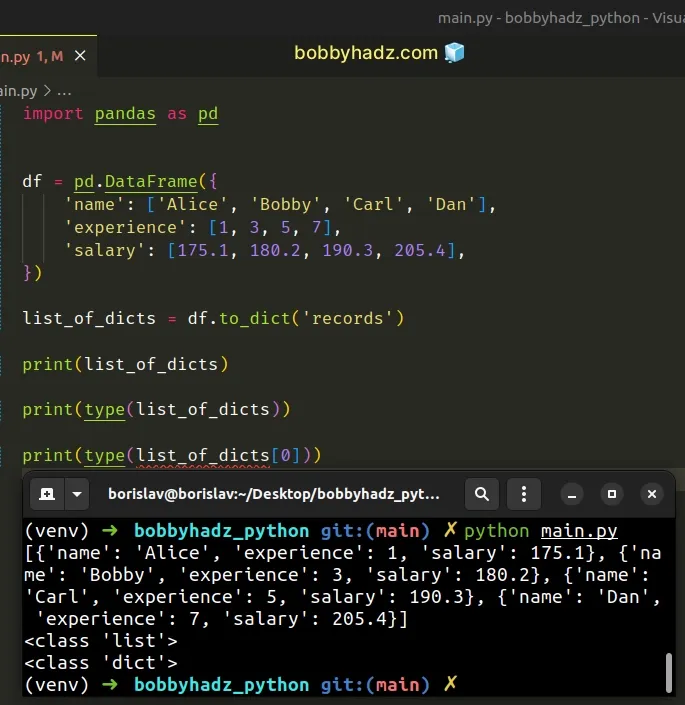
Task: Click the word 'pandas' in import line
Action: [125, 113]
